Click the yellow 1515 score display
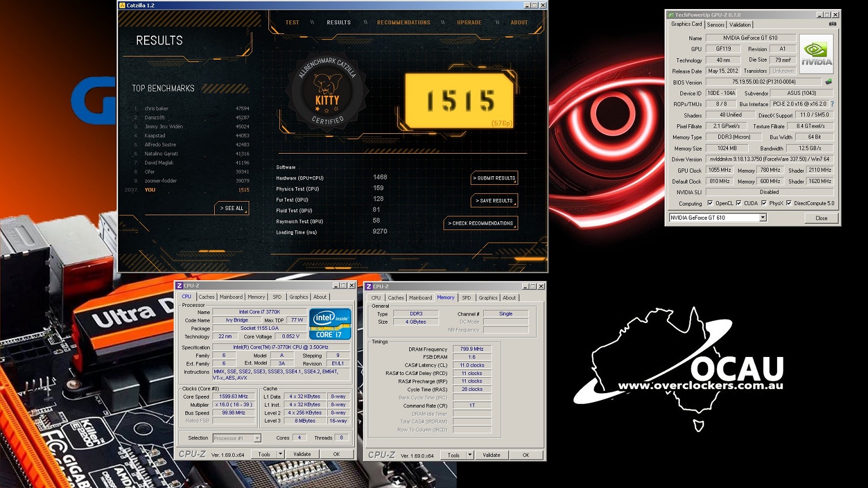The width and height of the screenshot is (868, 488). click(x=459, y=101)
